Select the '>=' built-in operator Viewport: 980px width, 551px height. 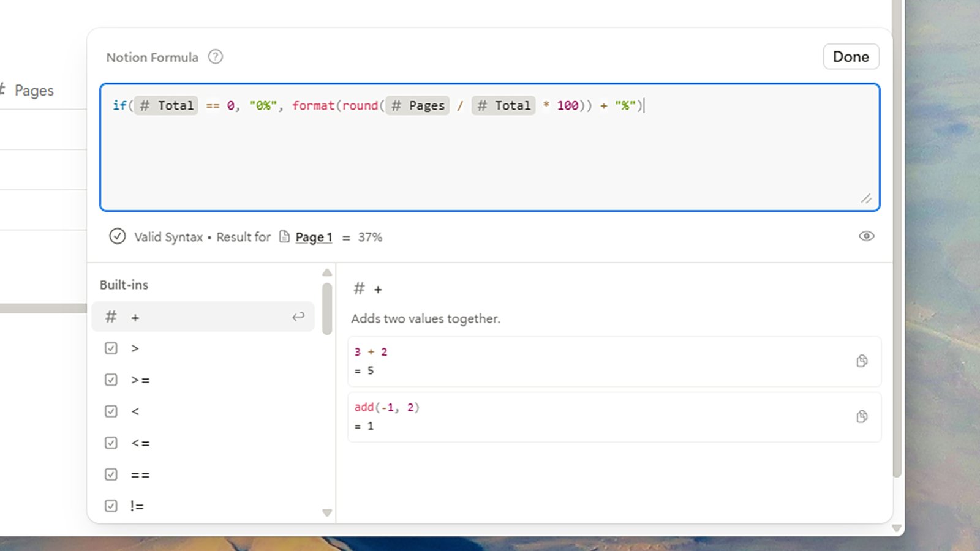coord(203,380)
